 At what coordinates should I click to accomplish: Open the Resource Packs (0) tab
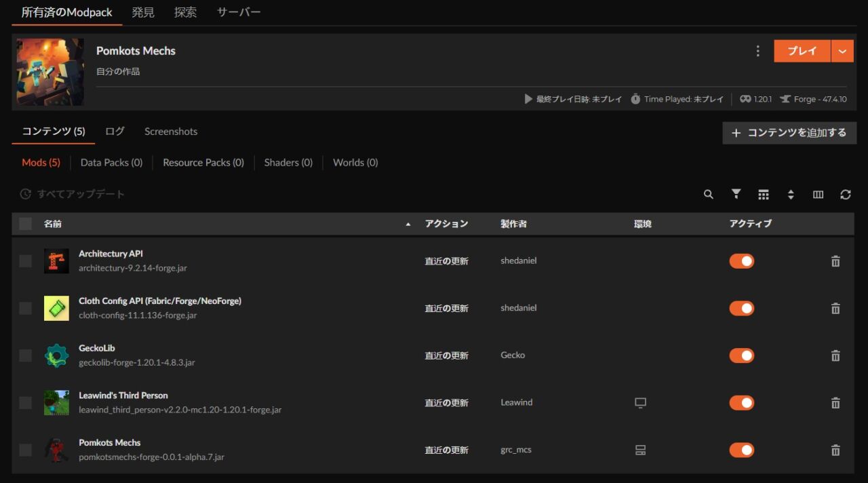[x=203, y=163]
